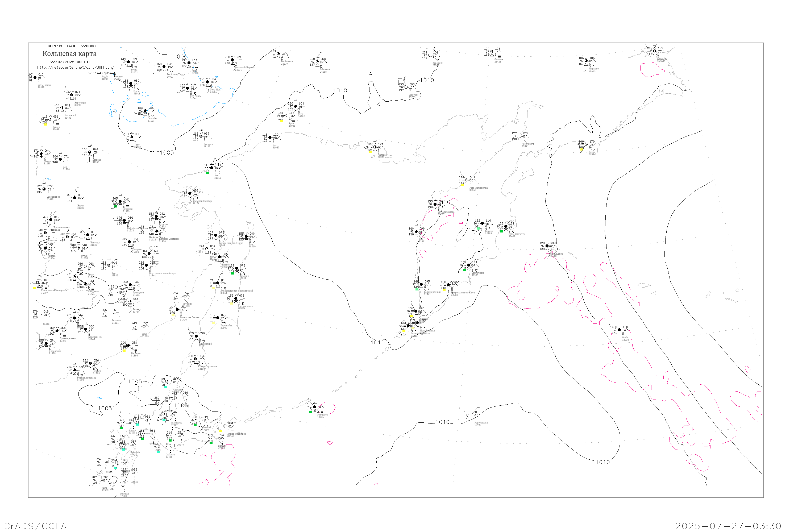Click yellow square below Петропавловск-Камч station
Image resolution: width=798 pixels, height=532 pixels.
coord(444,290)
